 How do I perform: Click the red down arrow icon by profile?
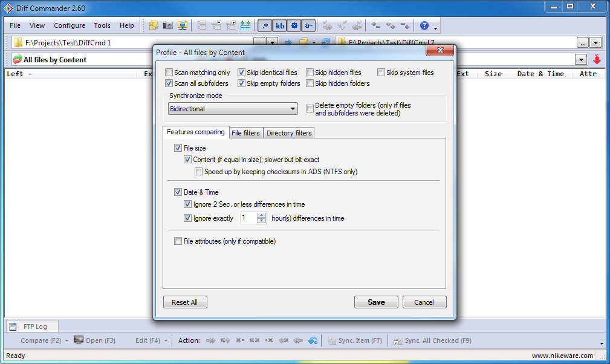(x=597, y=59)
